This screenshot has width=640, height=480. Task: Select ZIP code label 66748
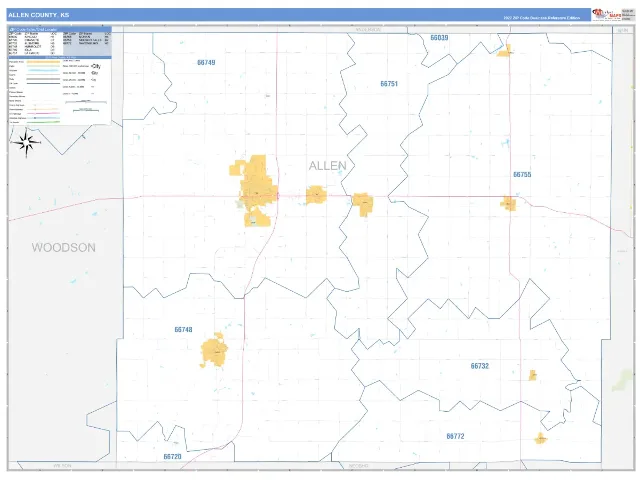pyautogui.click(x=183, y=329)
